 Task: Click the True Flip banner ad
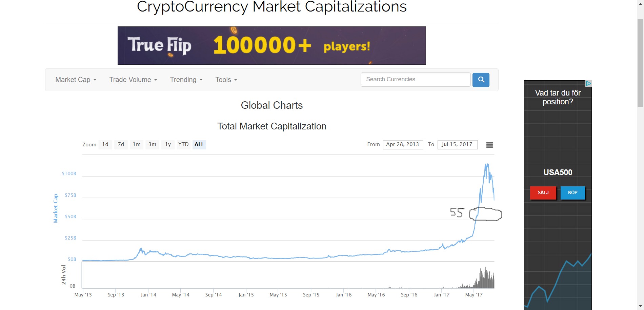coord(271,46)
